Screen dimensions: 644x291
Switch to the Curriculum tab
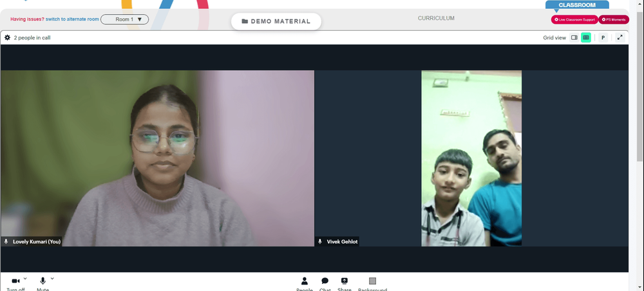436,19
